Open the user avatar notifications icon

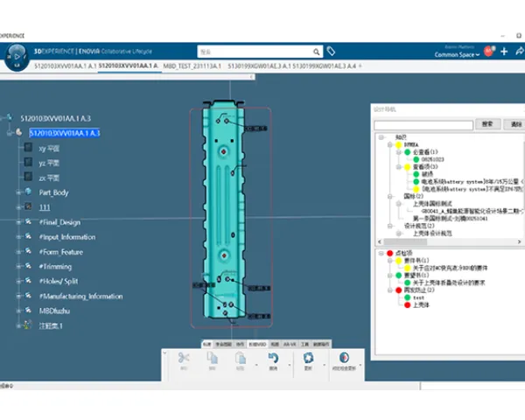(489, 52)
